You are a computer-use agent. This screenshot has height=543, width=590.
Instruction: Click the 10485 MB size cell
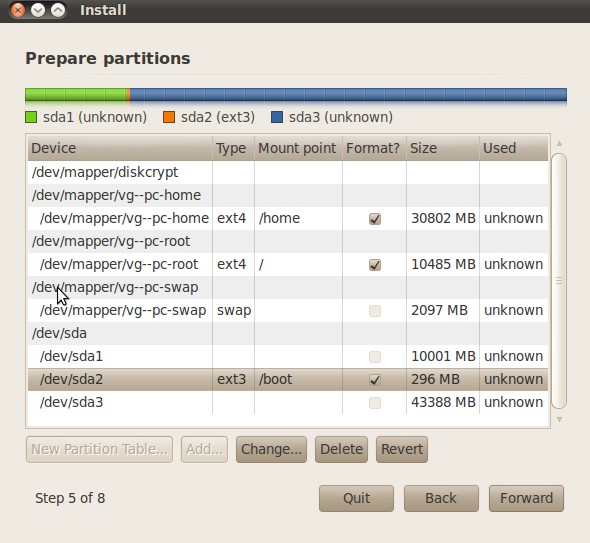coord(443,264)
